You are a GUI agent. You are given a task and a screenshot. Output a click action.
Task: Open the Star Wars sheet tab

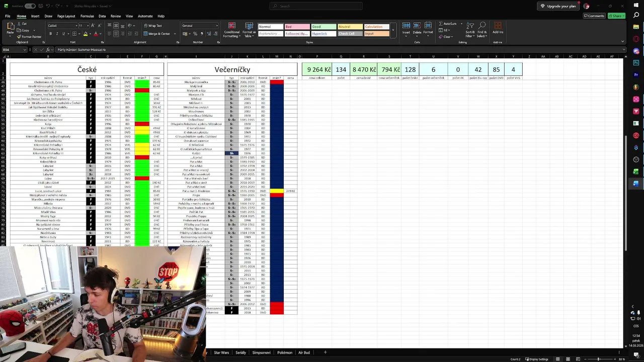click(221, 352)
